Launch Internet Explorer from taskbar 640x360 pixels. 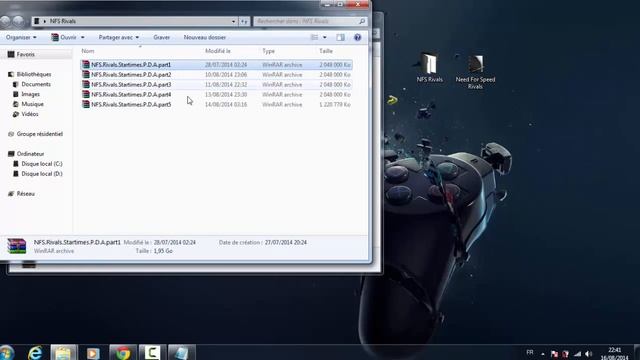pos(36,353)
